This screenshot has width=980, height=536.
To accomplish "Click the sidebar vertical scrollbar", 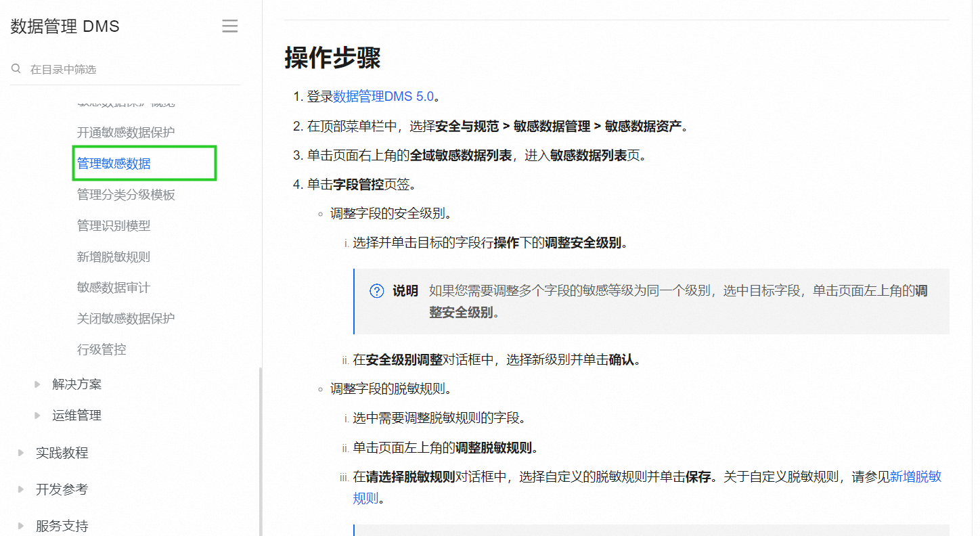I will pos(260,451).
